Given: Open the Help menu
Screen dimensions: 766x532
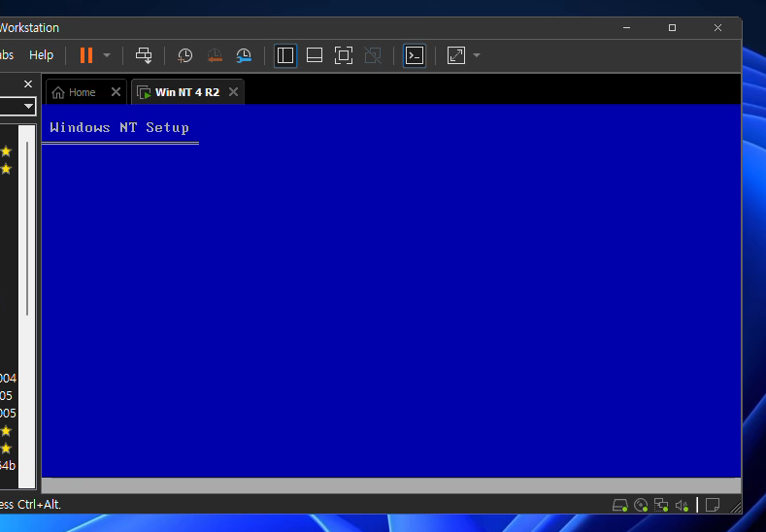Looking at the screenshot, I should point(41,55).
